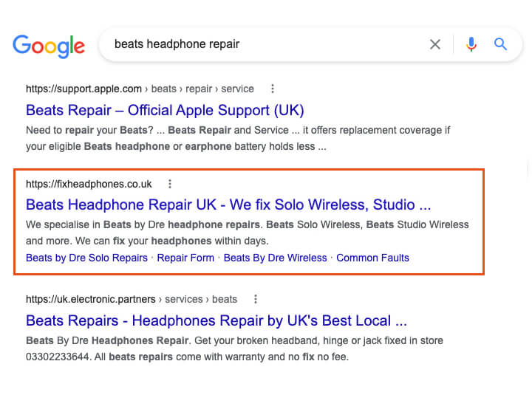This screenshot has width=532, height=395.
Task: Open the Common Faults sitelink
Action: click(372, 258)
